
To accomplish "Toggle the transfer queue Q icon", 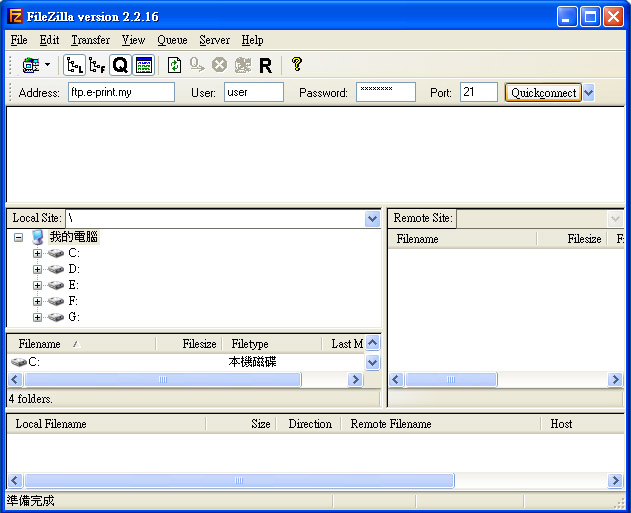I will pos(120,65).
